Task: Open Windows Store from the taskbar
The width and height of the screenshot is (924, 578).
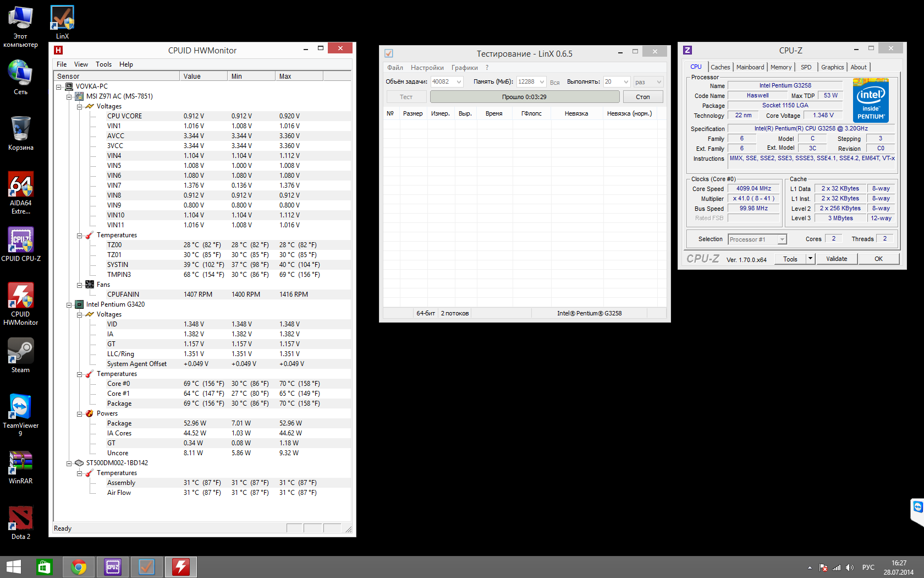Action: (x=44, y=567)
